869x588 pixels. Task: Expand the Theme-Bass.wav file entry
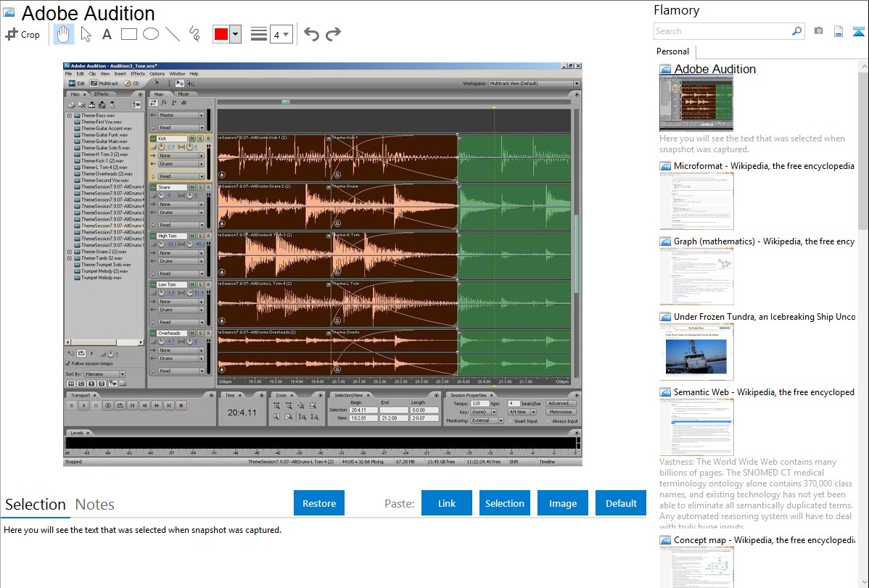[70, 115]
